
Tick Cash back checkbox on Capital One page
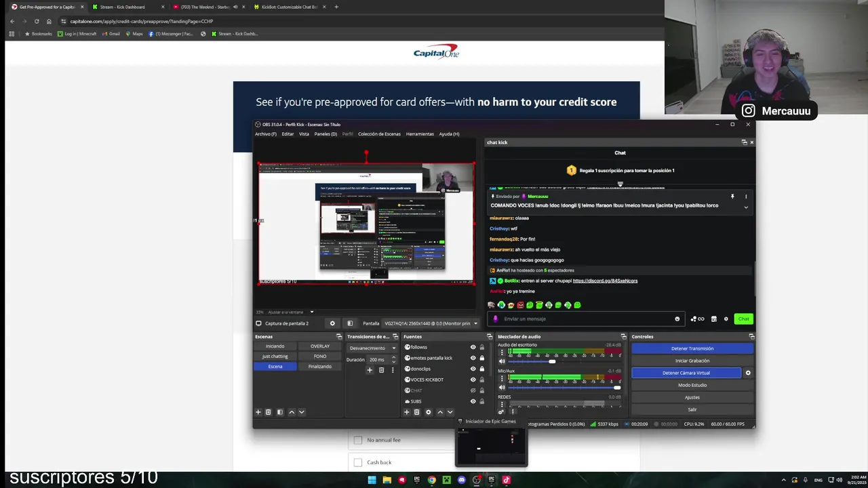coord(358,462)
